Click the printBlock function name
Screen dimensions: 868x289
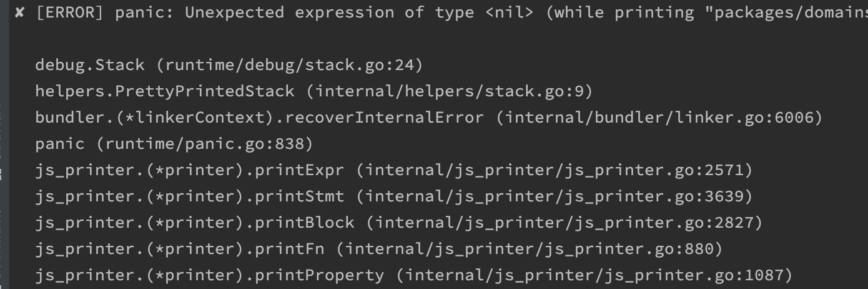(x=304, y=223)
